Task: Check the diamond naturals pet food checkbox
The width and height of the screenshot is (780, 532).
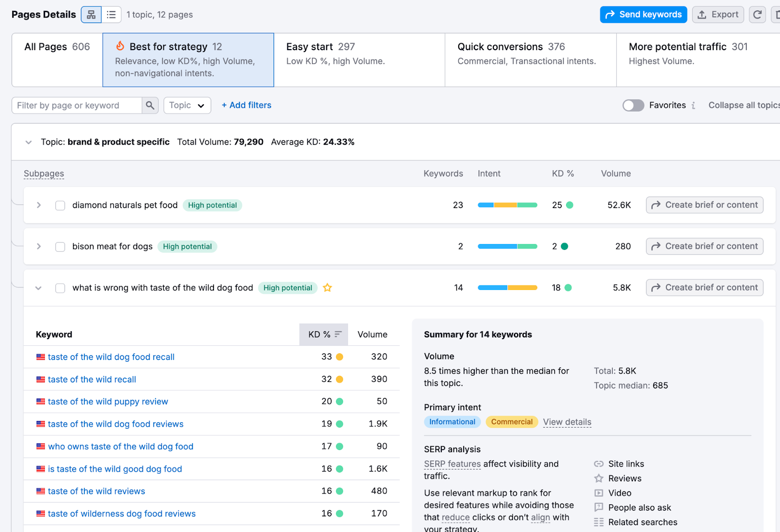Action: point(60,206)
